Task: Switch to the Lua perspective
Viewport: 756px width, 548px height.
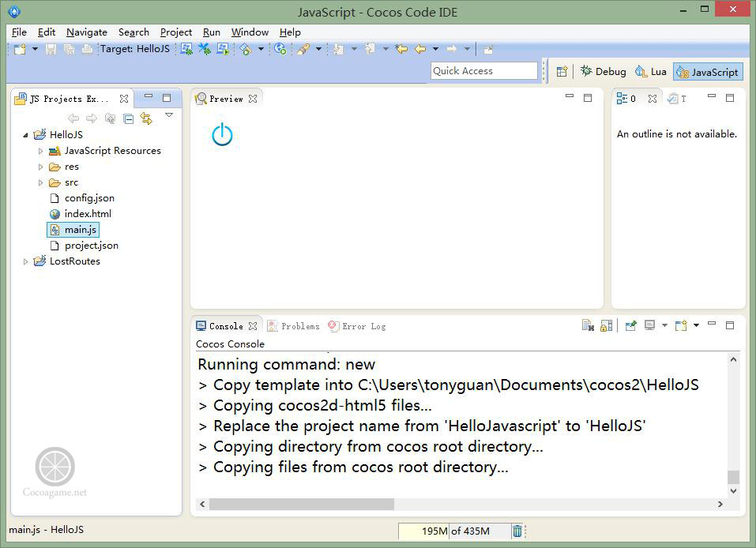Action: click(x=650, y=72)
